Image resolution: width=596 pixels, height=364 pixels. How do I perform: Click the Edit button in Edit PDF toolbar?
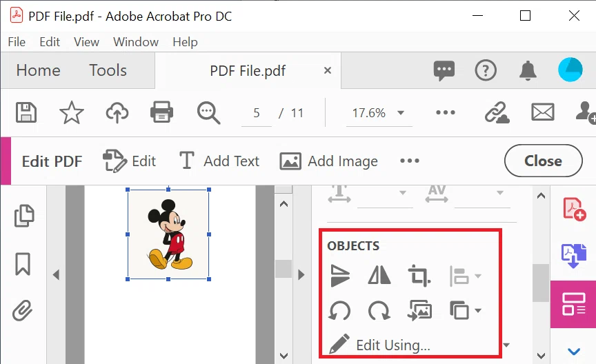[129, 161]
